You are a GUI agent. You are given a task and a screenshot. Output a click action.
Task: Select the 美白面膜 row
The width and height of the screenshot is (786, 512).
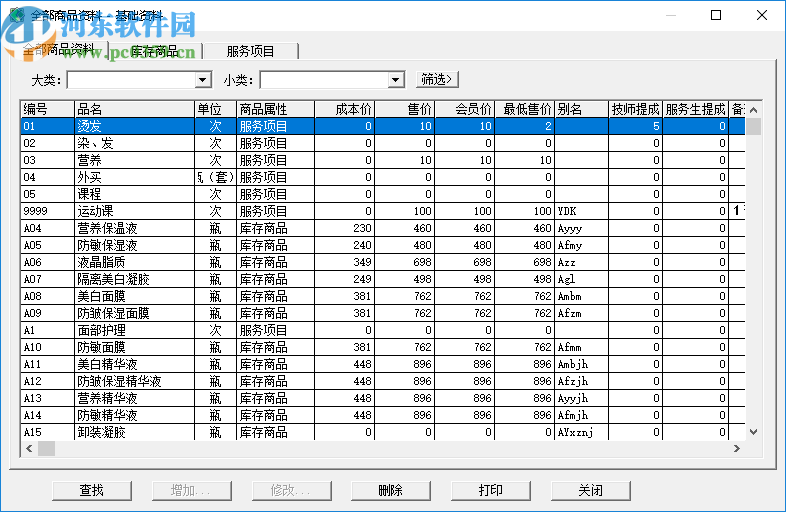coord(383,296)
